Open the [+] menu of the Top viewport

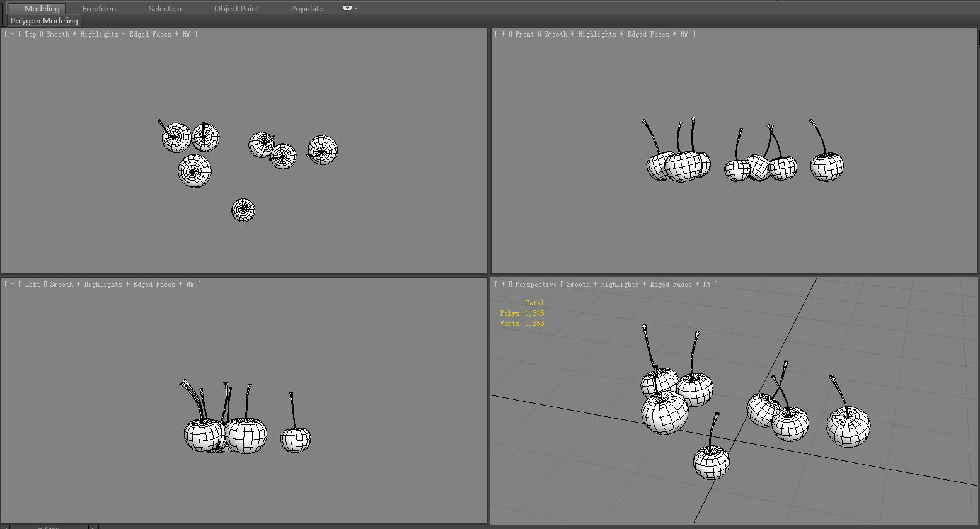point(13,35)
